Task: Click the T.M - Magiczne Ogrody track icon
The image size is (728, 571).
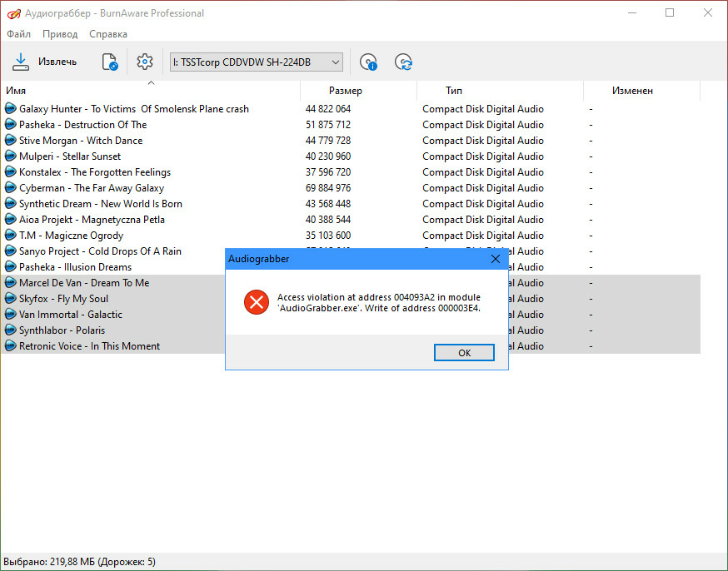Action: click(x=10, y=235)
